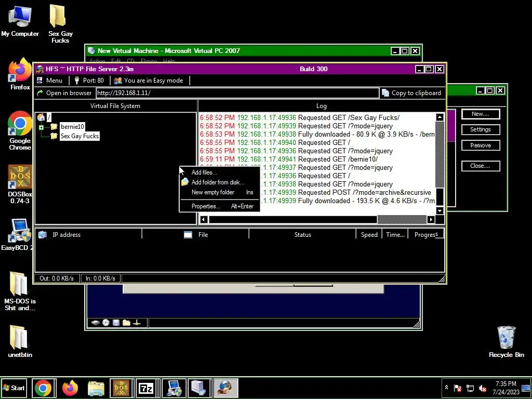This screenshot has width=532, height=399.
Task: Click Virtual PC icon in taskbar
Action: (x=199, y=388)
